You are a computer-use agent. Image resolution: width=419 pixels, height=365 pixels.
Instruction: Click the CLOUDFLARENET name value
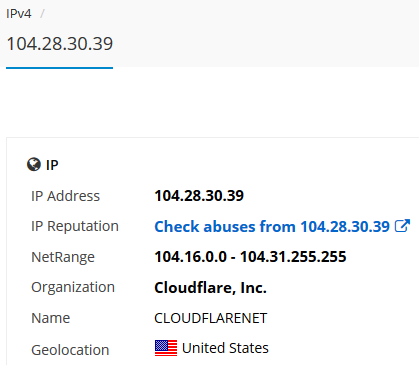click(211, 318)
